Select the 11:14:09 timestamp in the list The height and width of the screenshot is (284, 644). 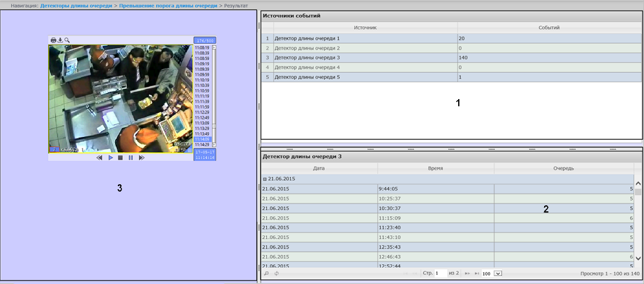[x=201, y=139]
